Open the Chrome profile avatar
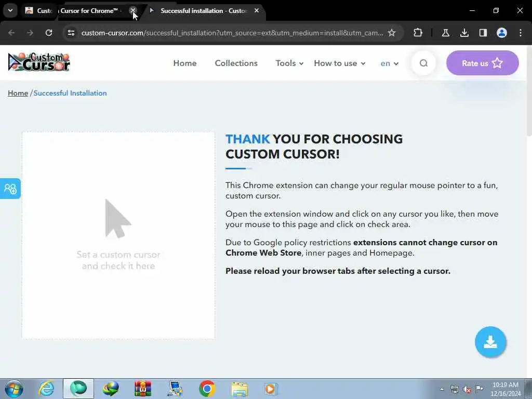The height and width of the screenshot is (399, 532). (502, 33)
